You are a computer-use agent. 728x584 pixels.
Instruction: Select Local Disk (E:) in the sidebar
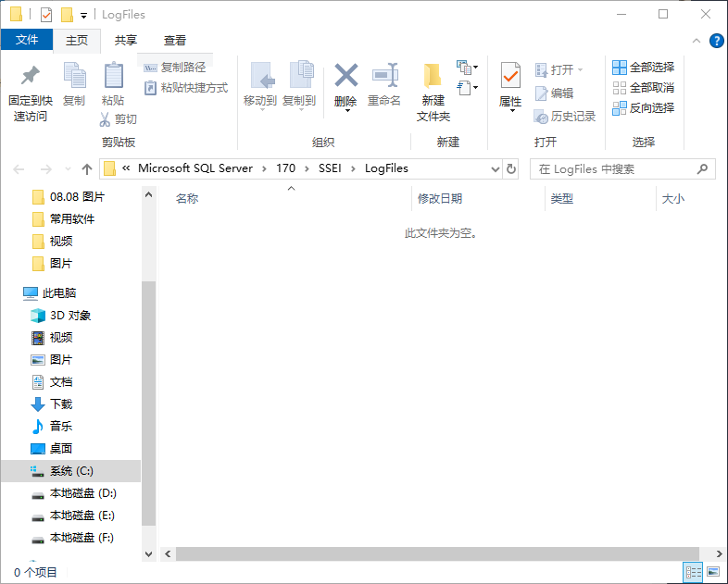[72, 516]
